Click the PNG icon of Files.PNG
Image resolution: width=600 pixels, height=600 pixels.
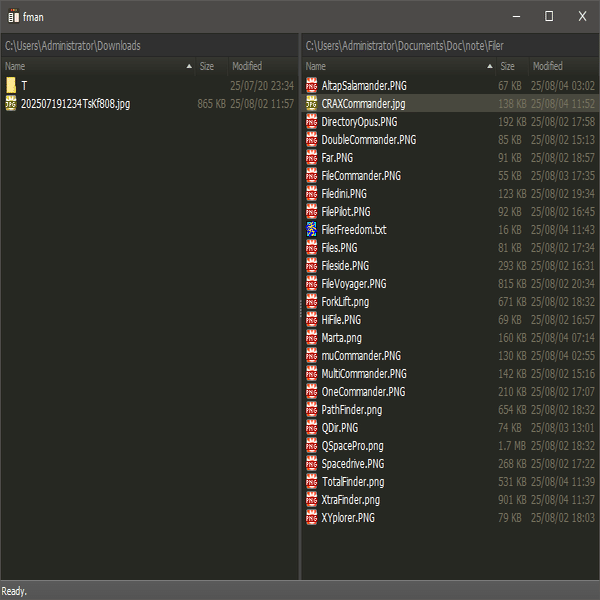point(311,248)
